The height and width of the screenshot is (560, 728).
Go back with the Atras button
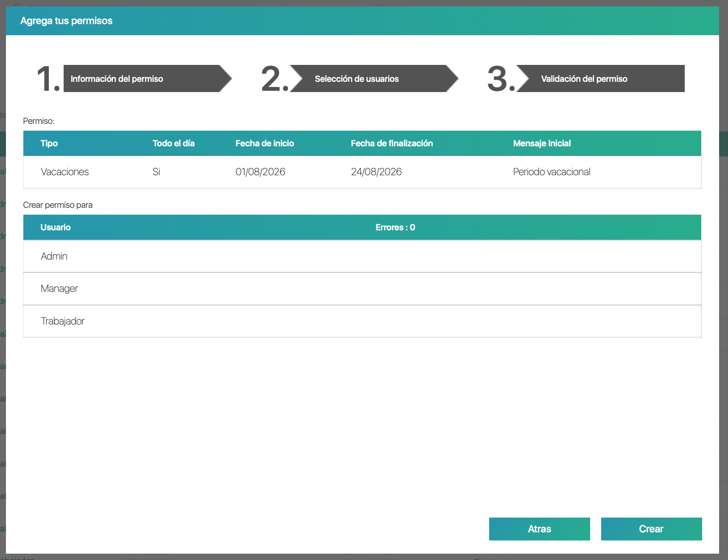[x=539, y=529]
